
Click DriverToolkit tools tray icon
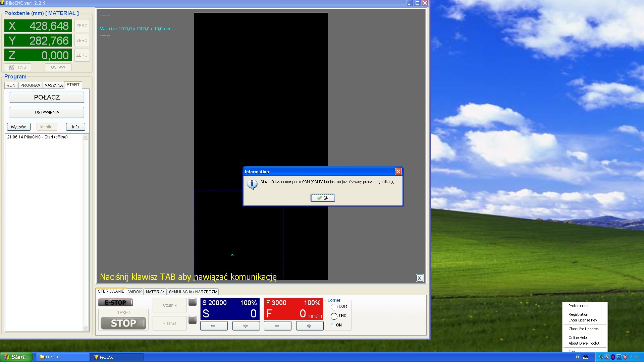pyautogui.click(x=607, y=357)
